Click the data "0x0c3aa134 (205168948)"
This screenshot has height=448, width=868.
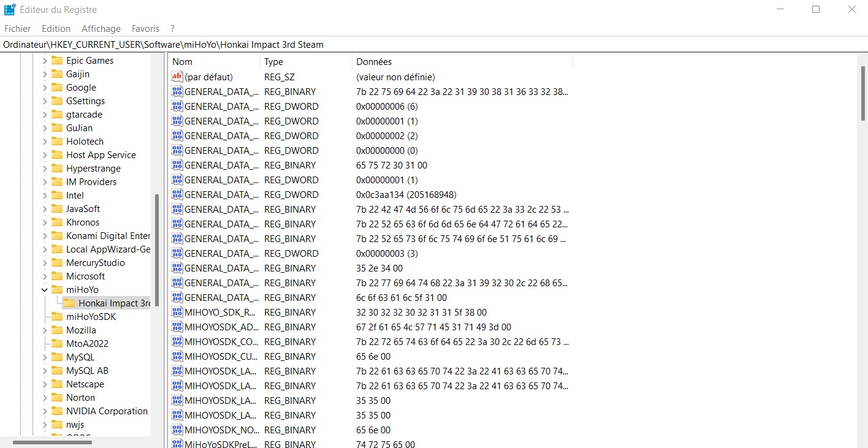click(406, 195)
